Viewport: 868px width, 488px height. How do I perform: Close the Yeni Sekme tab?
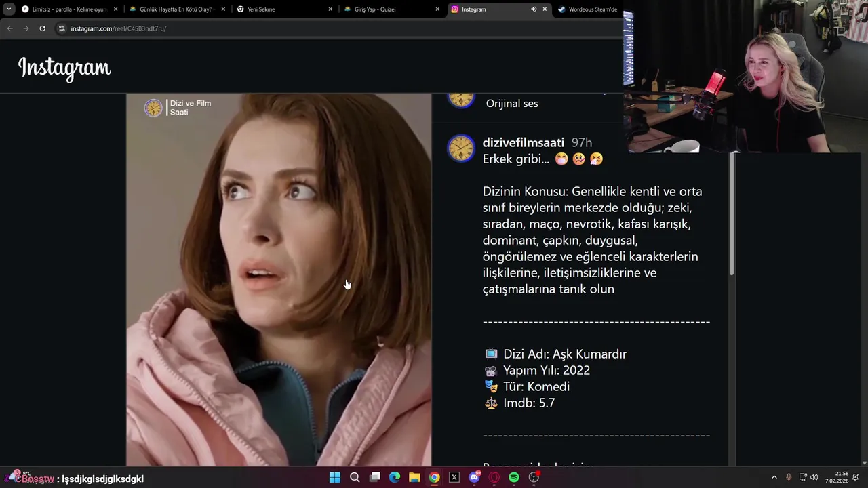[x=330, y=9]
